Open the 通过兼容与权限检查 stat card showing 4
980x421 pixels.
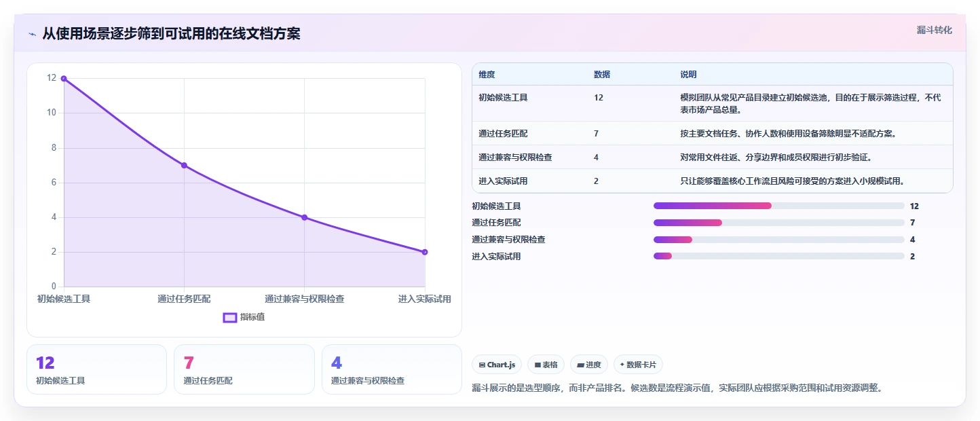[x=392, y=369]
